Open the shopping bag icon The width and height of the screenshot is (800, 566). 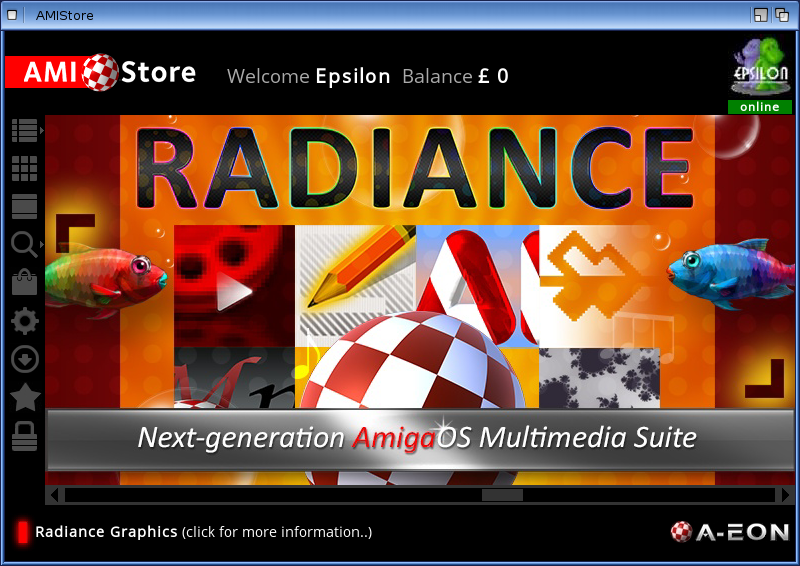pos(24,282)
